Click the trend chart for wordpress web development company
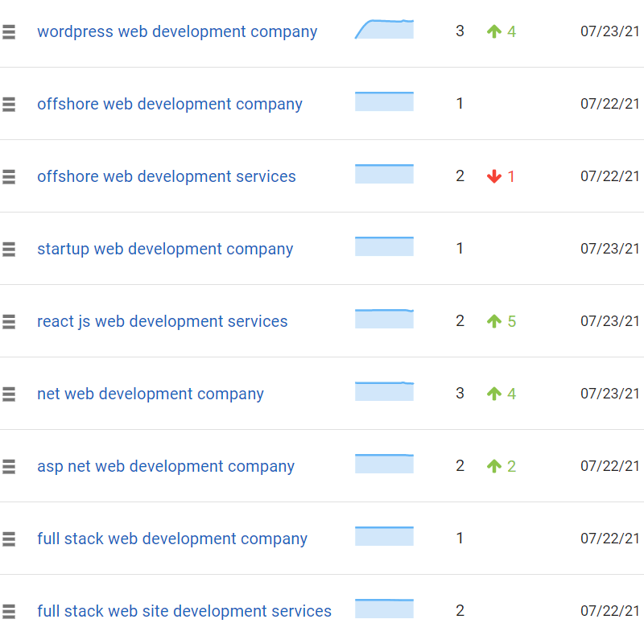Viewport: 644px width, 644px height. 384,31
